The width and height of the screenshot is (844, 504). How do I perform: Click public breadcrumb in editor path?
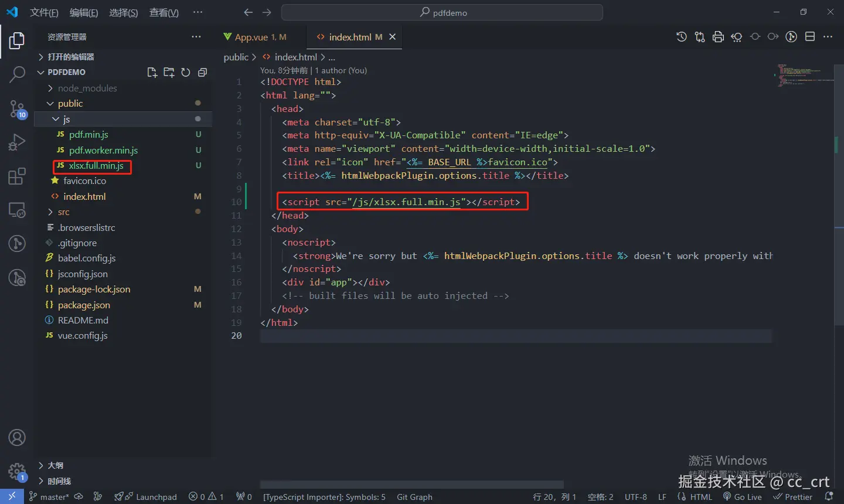point(236,57)
